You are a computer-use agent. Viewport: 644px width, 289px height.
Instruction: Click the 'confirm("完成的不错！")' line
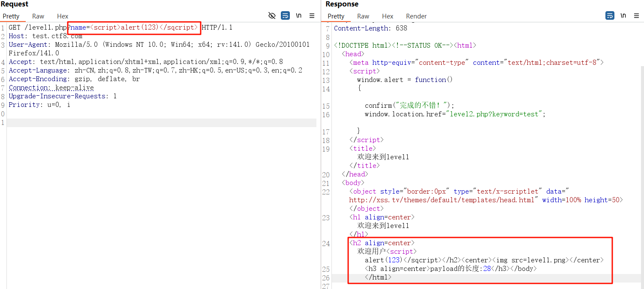(409, 106)
